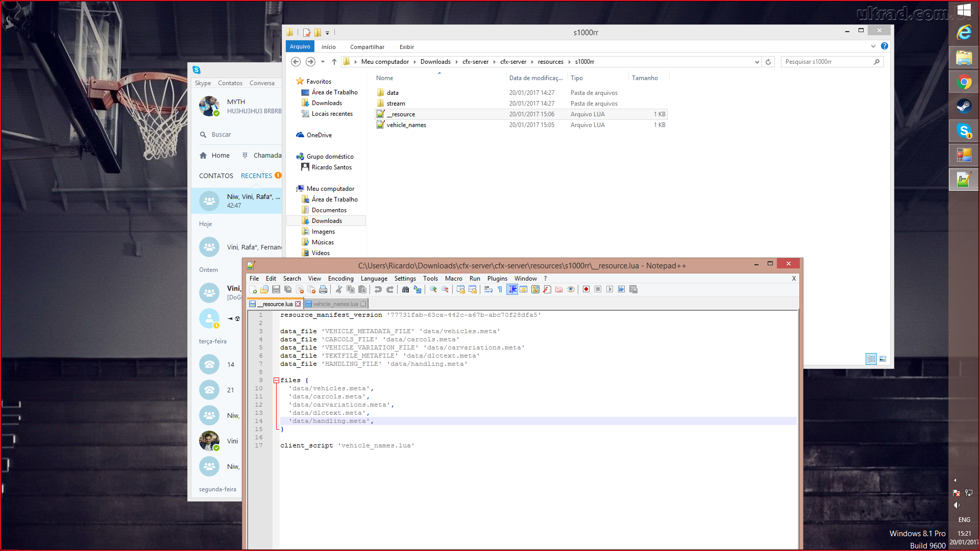Open Google Chrome from the taskbar

pos(963,82)
